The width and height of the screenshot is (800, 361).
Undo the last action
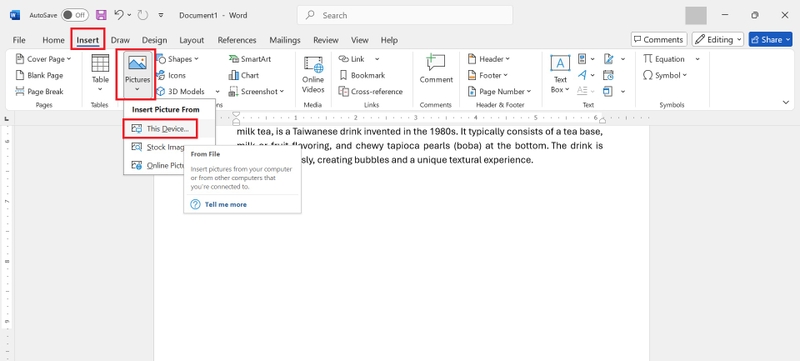pyautogui.click(x=118, y=15)
